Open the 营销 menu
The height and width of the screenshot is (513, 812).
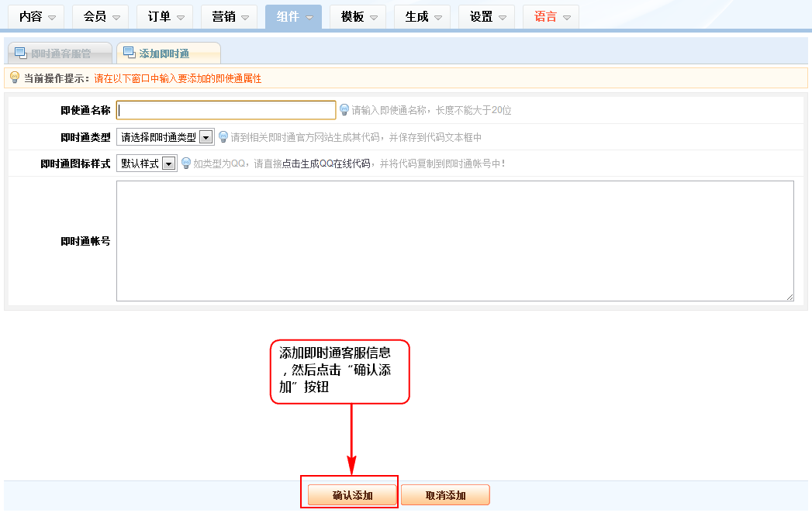pyautogui.click(x=229, y=16)
